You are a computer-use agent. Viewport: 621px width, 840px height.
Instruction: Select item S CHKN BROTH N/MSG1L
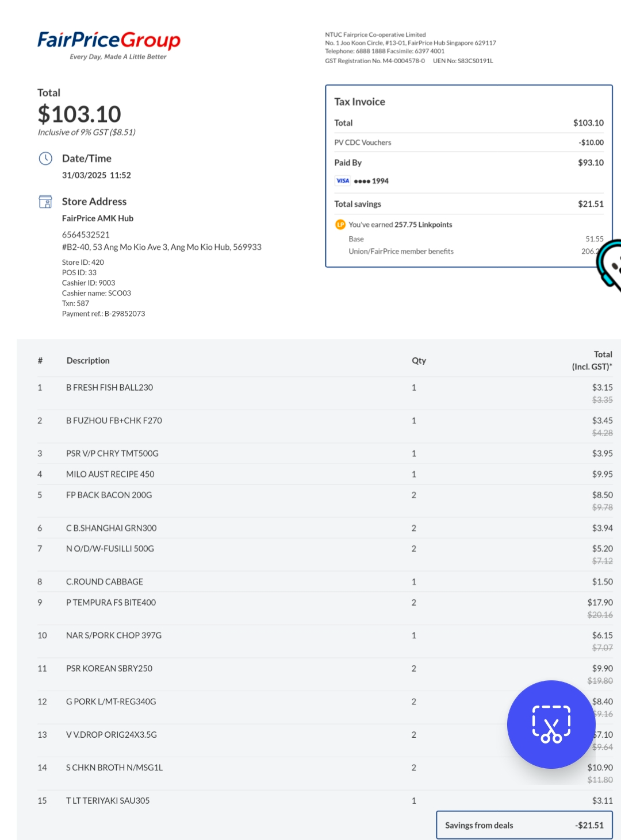[x=114, y=768]
